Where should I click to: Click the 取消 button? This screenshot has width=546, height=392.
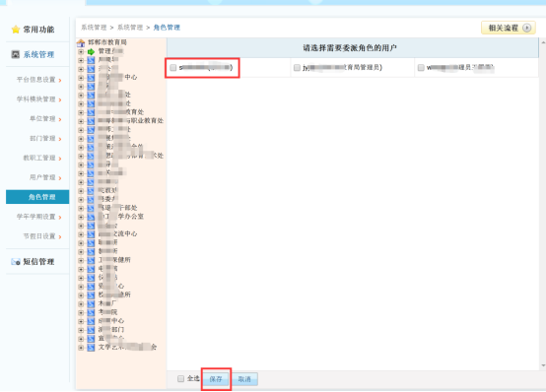coord(244,379)
